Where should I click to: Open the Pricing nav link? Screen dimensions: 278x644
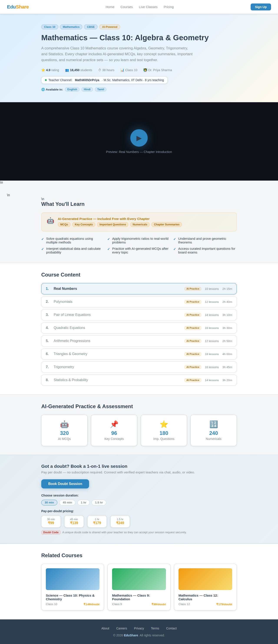tap(169, 7)
